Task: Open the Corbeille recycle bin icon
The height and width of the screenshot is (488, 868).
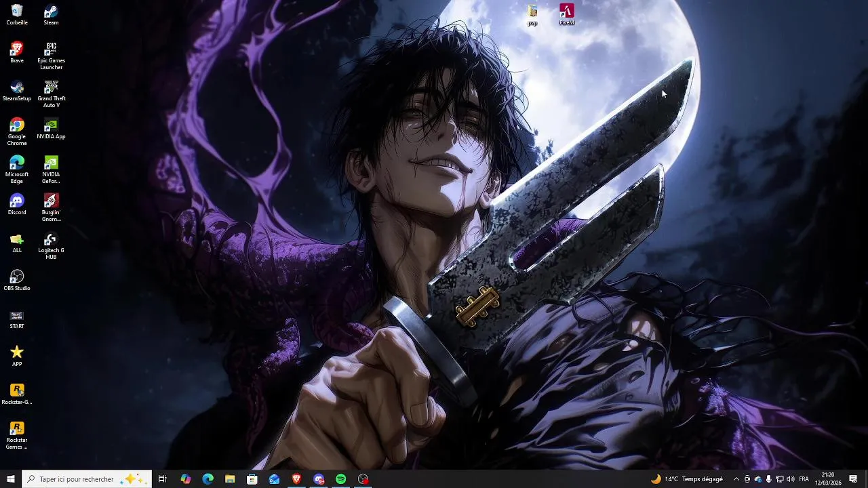Action: click(x=17, y=15)
